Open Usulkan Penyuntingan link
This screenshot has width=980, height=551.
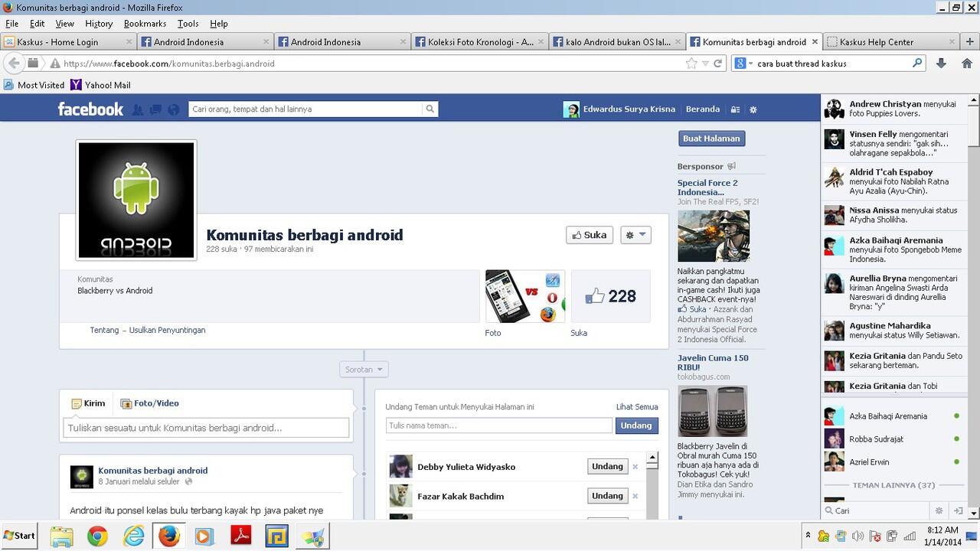click(x=167, y=330)
